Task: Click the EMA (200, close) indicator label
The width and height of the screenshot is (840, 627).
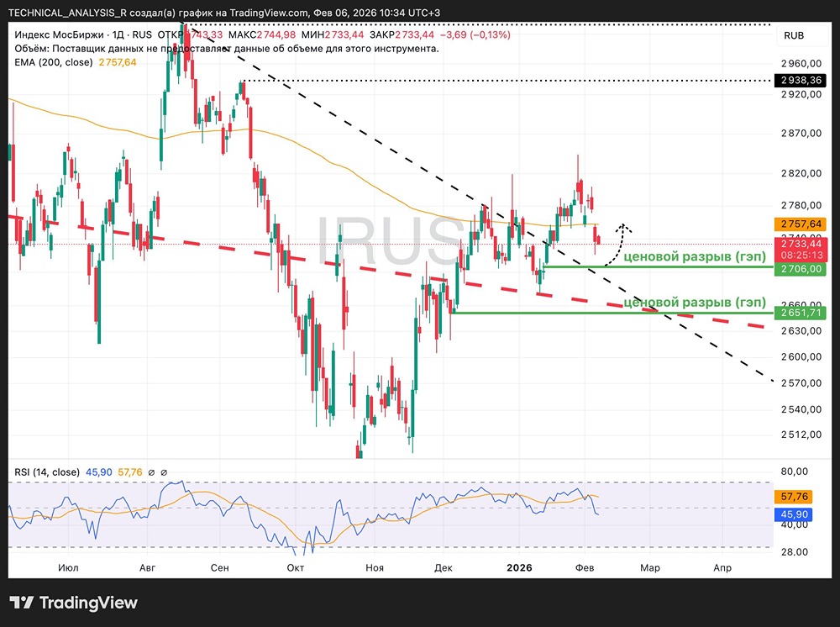Action: pos(54,62)
